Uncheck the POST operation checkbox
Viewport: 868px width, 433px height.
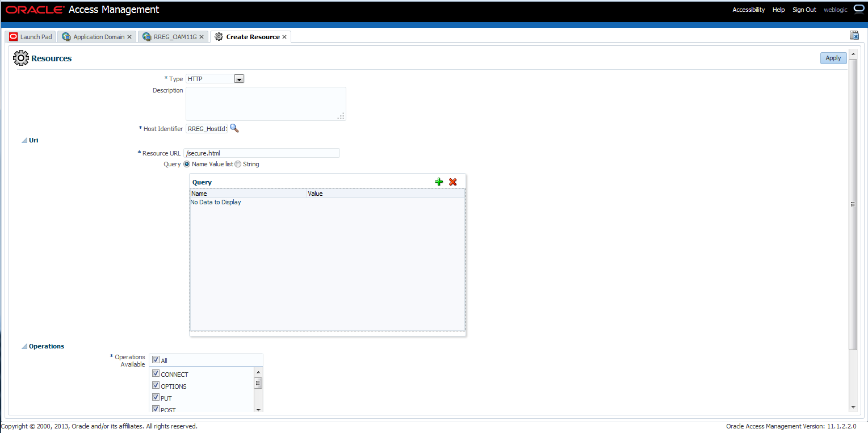(x=156, y=409)
